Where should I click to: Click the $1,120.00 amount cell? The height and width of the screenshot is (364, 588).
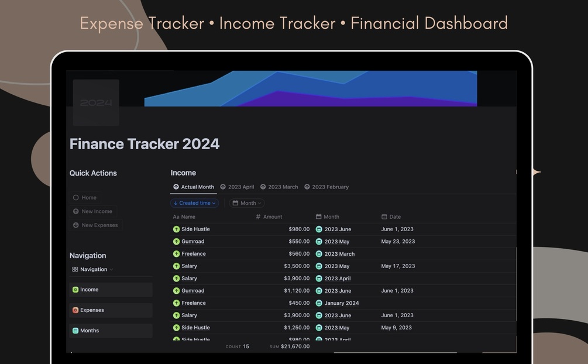tap(297, 291)
